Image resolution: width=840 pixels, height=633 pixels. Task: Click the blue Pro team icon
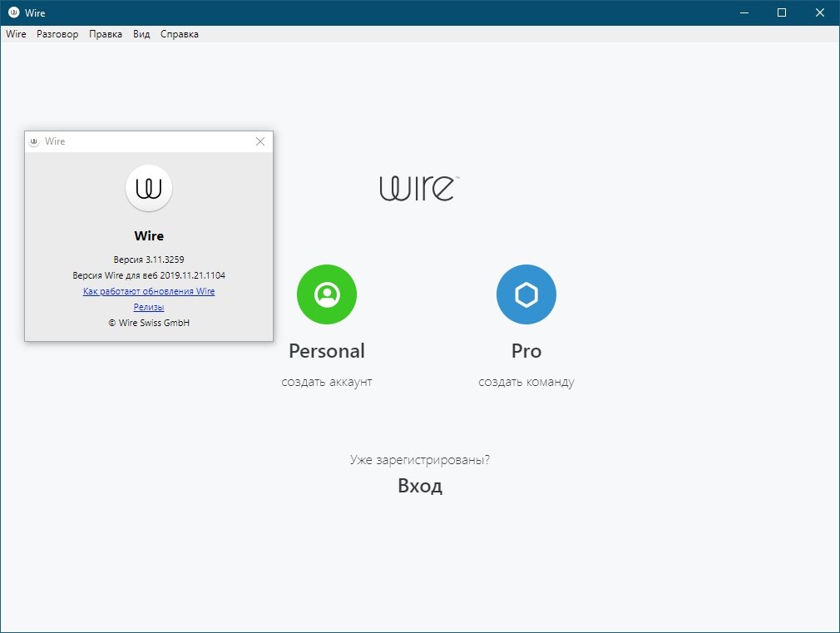click(526, 294)
